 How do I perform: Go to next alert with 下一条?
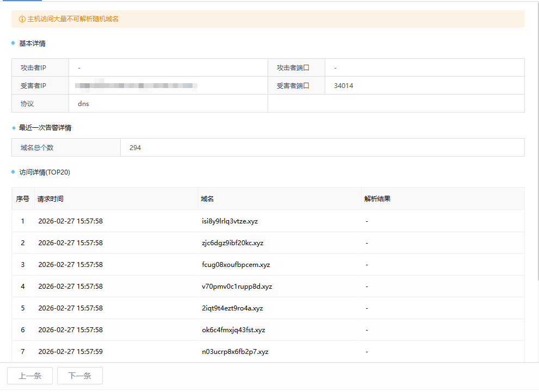coord(79,376)
